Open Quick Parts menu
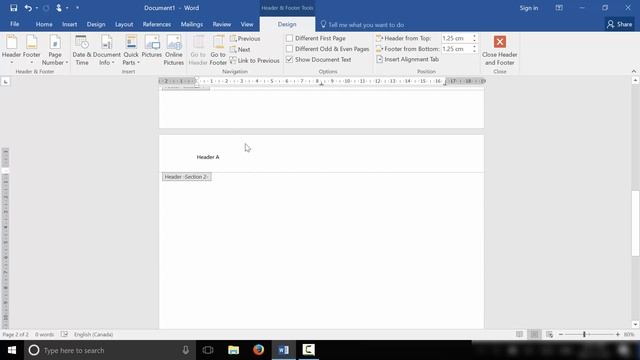 point(131,50)
